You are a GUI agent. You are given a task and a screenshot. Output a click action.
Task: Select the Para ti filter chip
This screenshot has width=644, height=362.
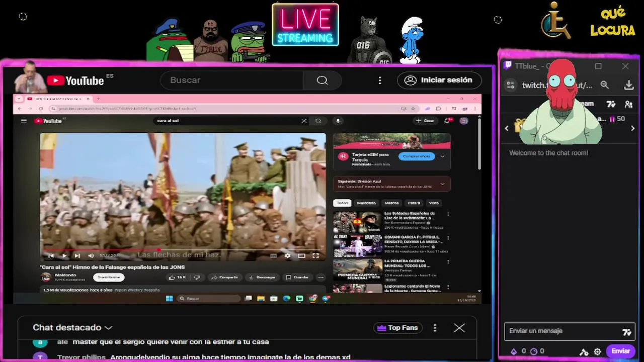(414, 203)
